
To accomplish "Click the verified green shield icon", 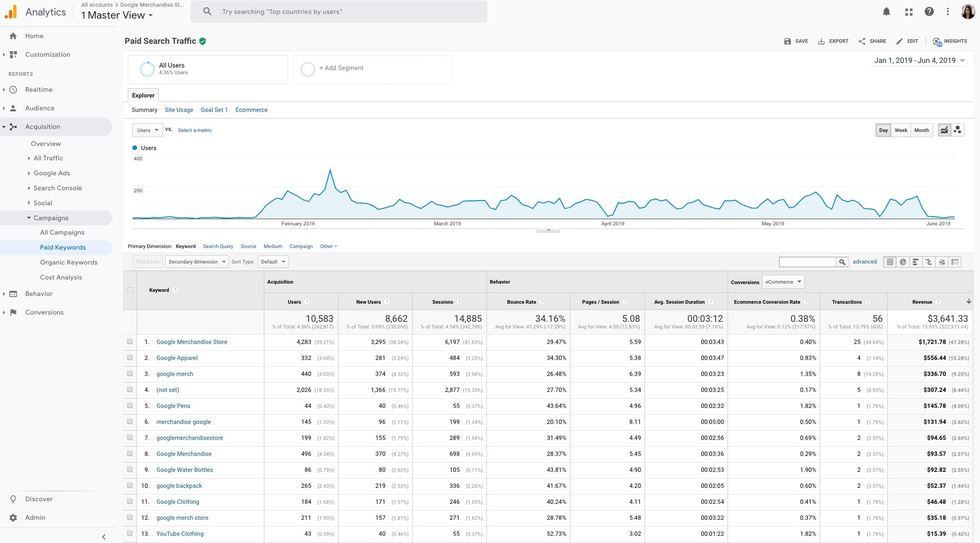I will click(202, 41).
